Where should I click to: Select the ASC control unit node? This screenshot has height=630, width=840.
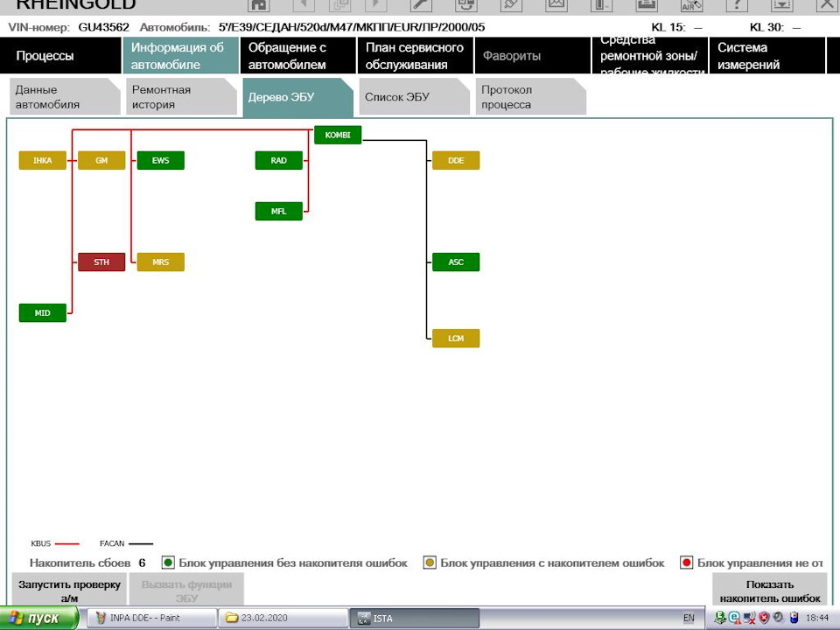click(x=456, y=262)
